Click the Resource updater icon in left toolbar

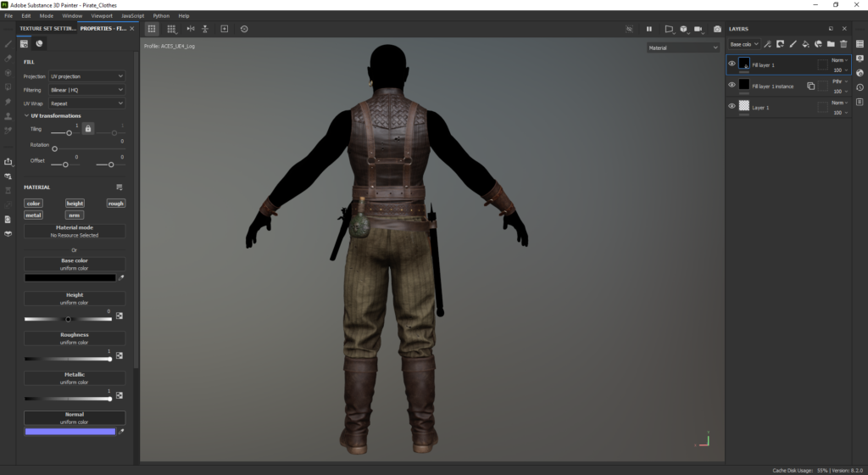(x=8, y=219)
